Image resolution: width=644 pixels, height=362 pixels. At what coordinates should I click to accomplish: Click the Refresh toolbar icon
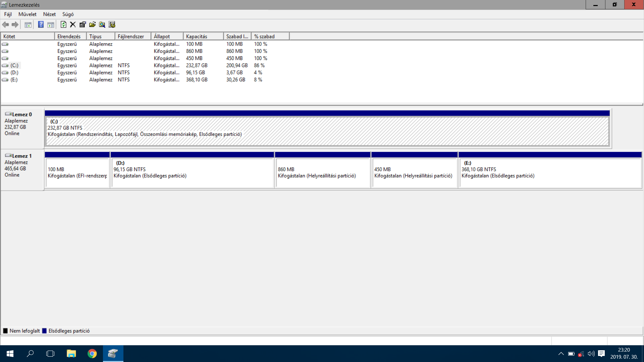tap(63, 24)
